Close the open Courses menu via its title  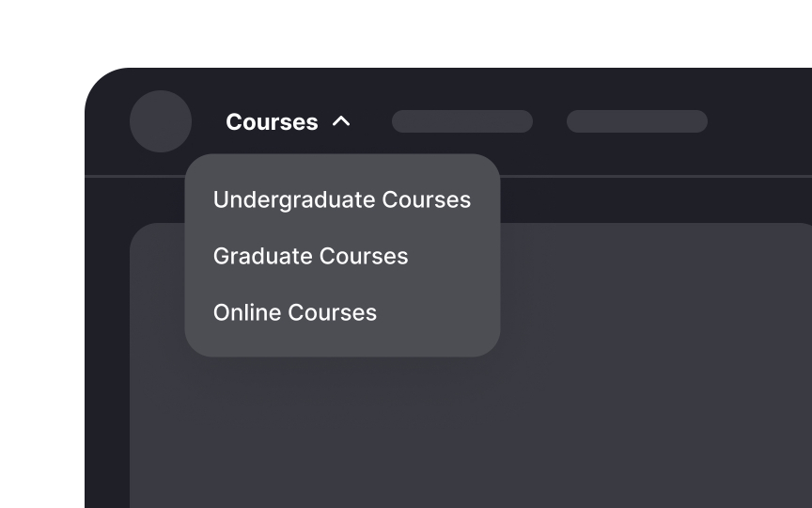272,122
